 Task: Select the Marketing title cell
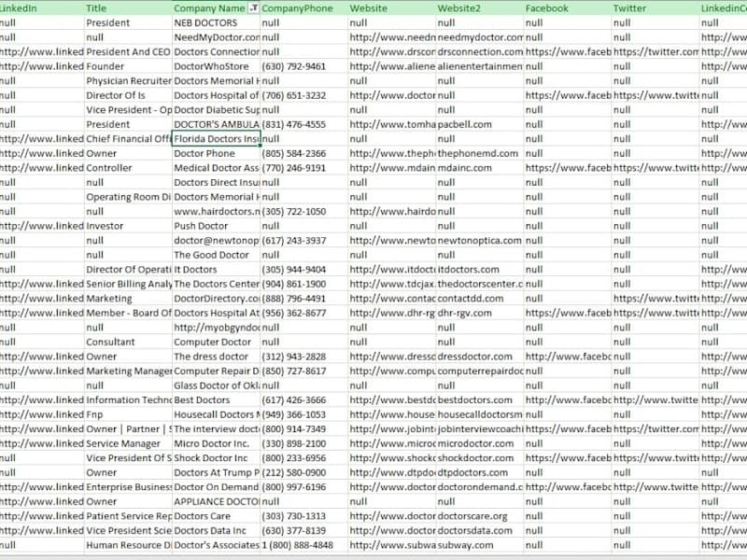(128, 299)
